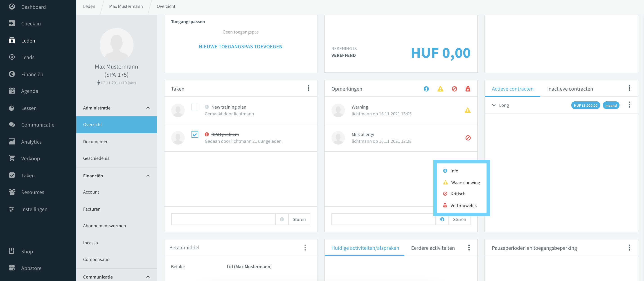Open Huidige activiteiten/afspraken tab
This screenshot has width=644, height=281.
365,248
